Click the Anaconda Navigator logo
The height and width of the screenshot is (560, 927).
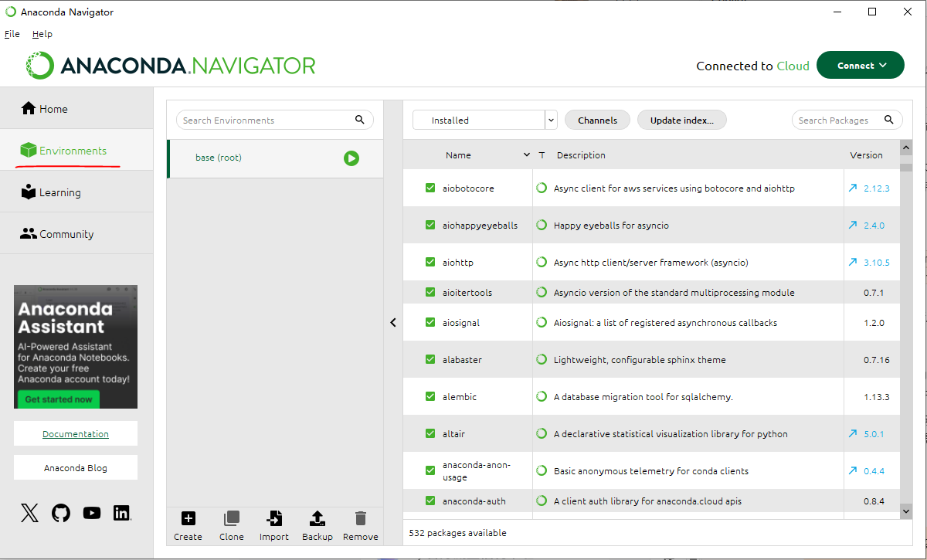coord(170,66)
